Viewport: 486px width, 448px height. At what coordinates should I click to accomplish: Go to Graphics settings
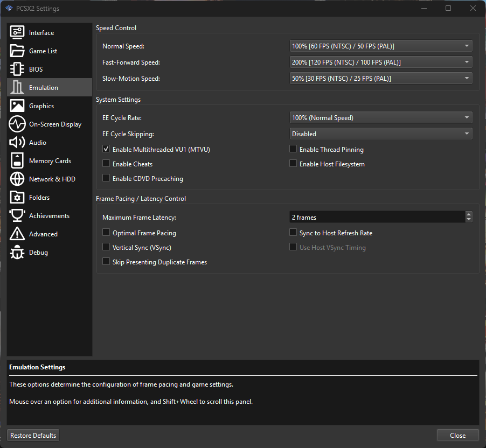coord(49,106)
